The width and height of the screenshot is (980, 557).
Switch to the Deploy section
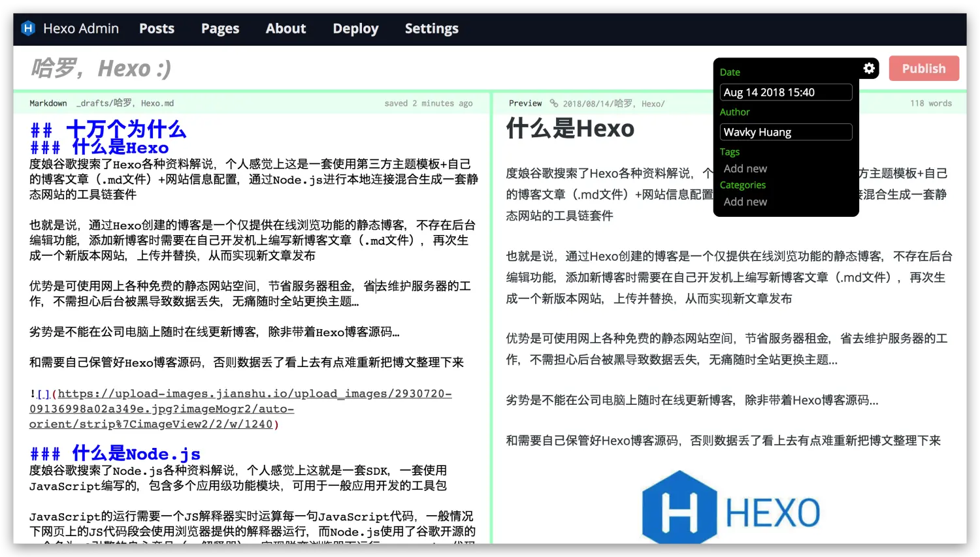coord(355,29)
